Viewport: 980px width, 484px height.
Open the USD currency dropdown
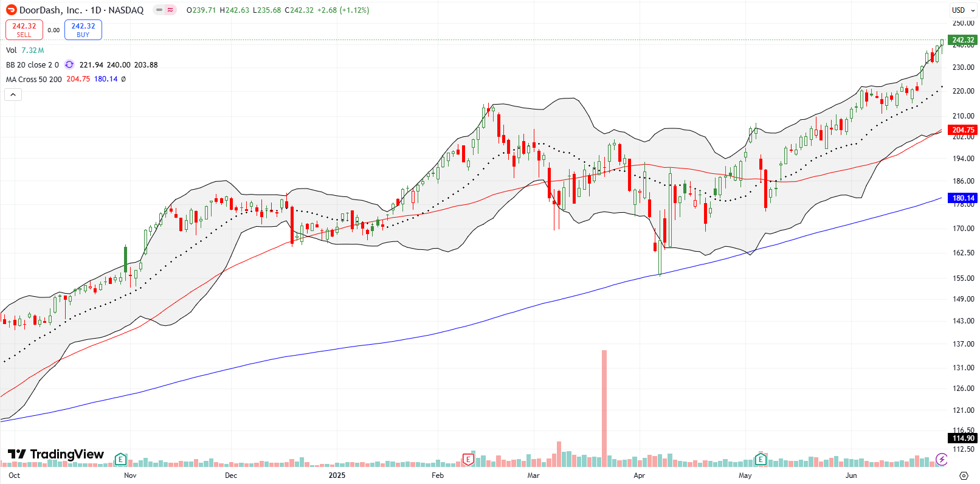[x=964, y=10]
